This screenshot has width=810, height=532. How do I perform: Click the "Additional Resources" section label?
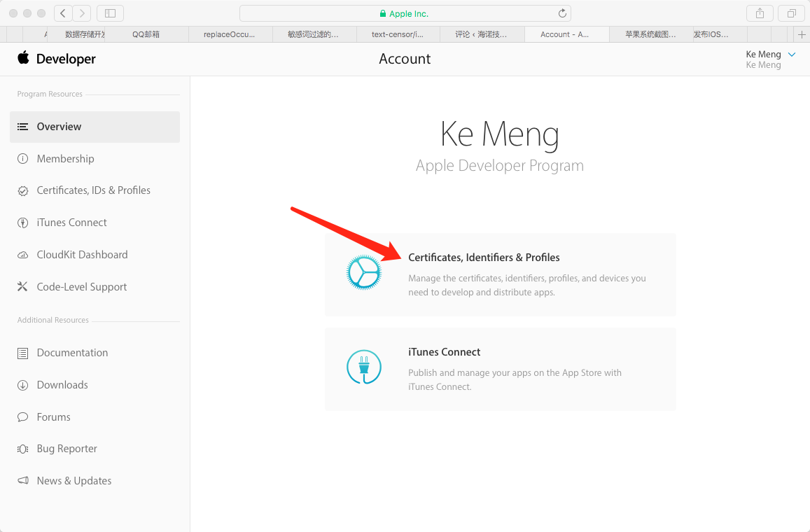[x=53, y=320]
